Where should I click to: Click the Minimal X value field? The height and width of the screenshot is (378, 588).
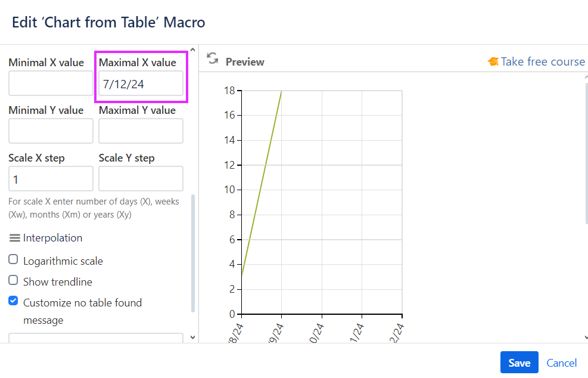tap(51, 83)
